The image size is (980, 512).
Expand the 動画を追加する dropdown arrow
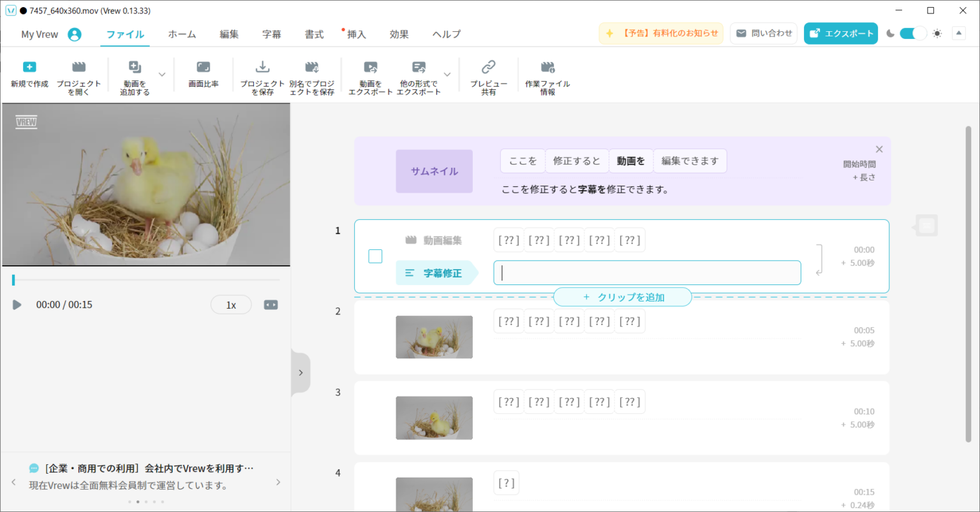[x=163, y=76]
